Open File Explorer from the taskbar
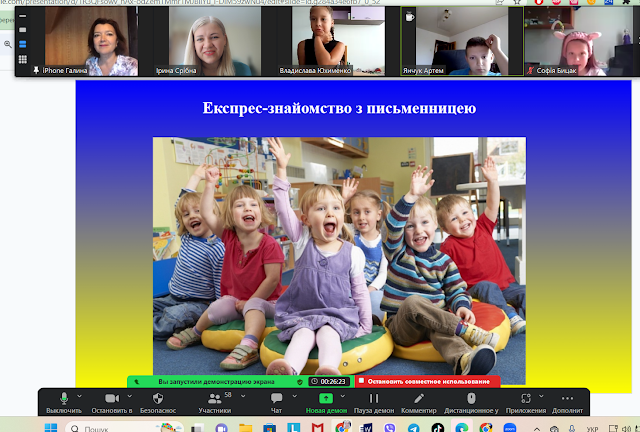Viewport: 640px width, 432px height. point(245,428)
